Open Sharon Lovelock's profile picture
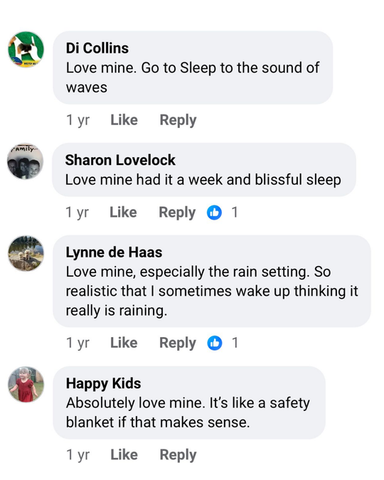 pyautogui.click(x=25, y=161)
